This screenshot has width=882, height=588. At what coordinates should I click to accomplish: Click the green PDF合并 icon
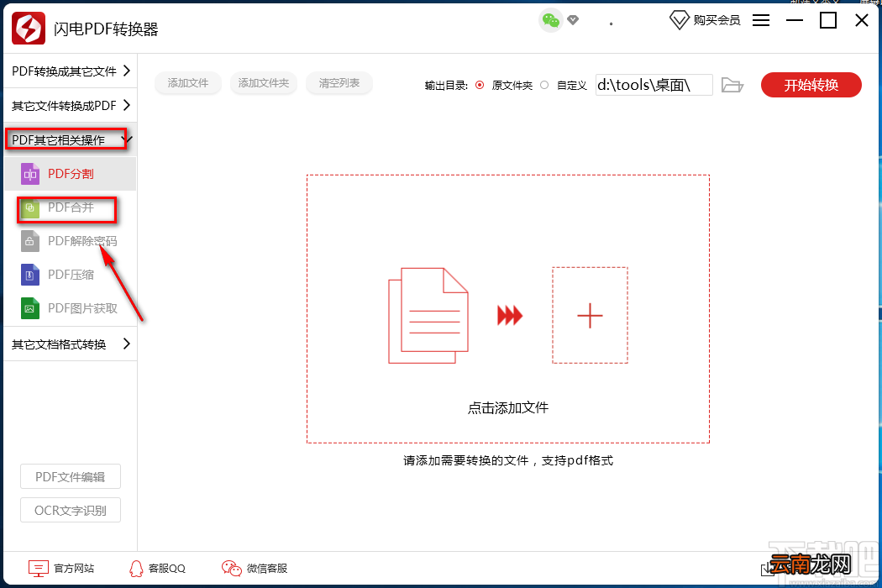click(x=30, y=207)
